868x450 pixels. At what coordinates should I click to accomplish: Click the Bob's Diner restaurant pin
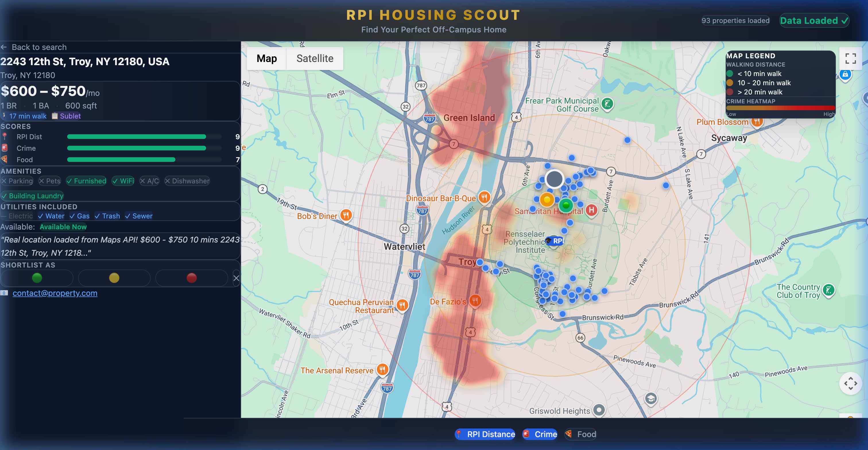pos(346,215)
